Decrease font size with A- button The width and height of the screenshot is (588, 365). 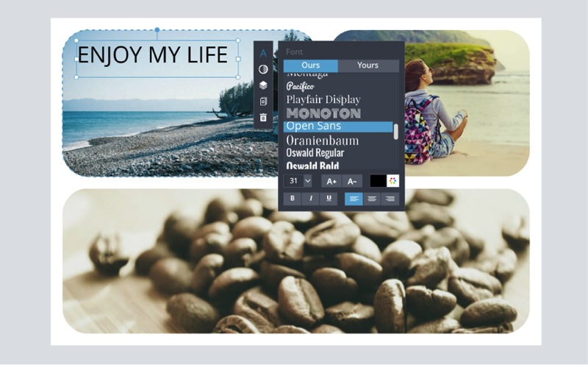pos(352,181)
